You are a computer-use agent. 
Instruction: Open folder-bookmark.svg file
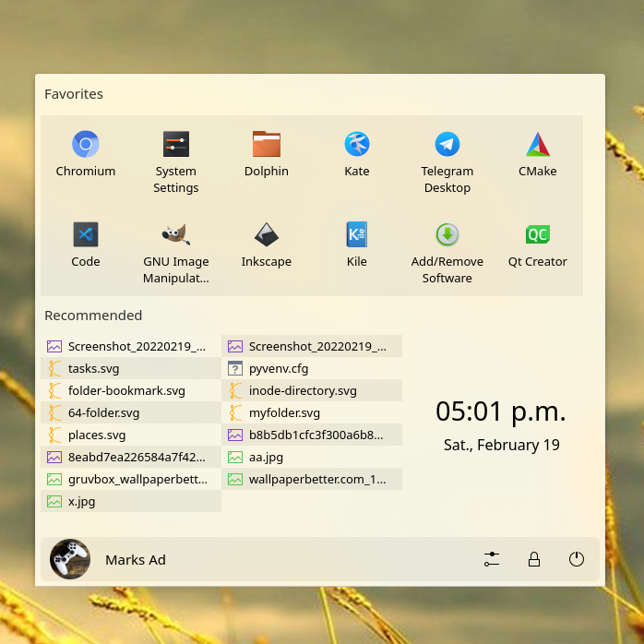(x=131, y=390)
